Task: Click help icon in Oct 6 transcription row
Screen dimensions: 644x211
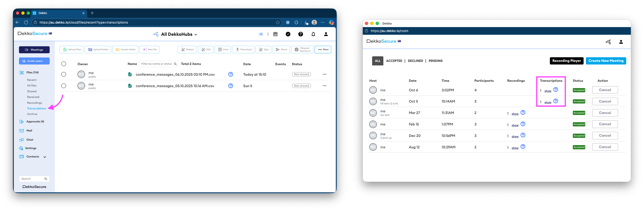Action: tap(555, 89)
